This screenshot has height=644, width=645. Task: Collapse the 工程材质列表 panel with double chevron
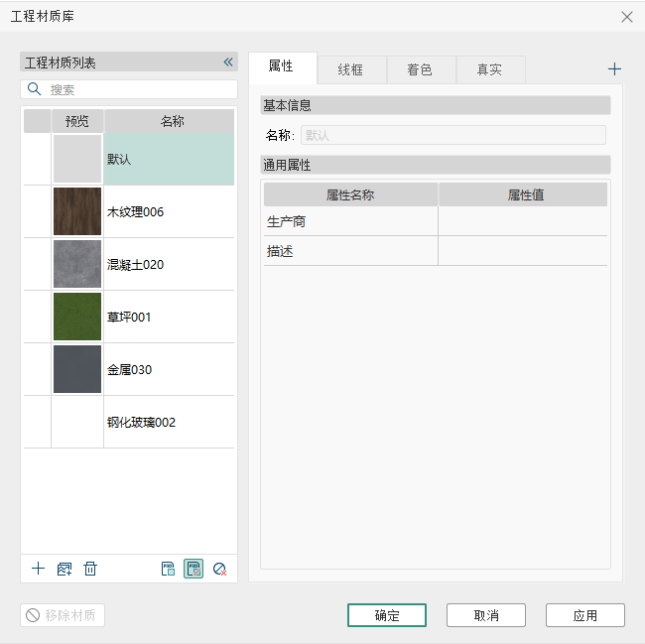pyautogui.click(x=227, y=63)
